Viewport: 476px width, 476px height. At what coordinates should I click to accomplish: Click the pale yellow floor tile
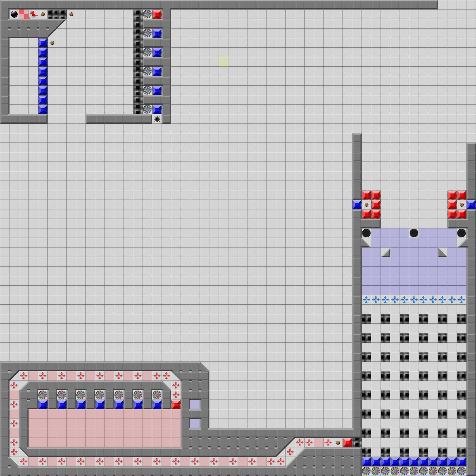[224, 62]
